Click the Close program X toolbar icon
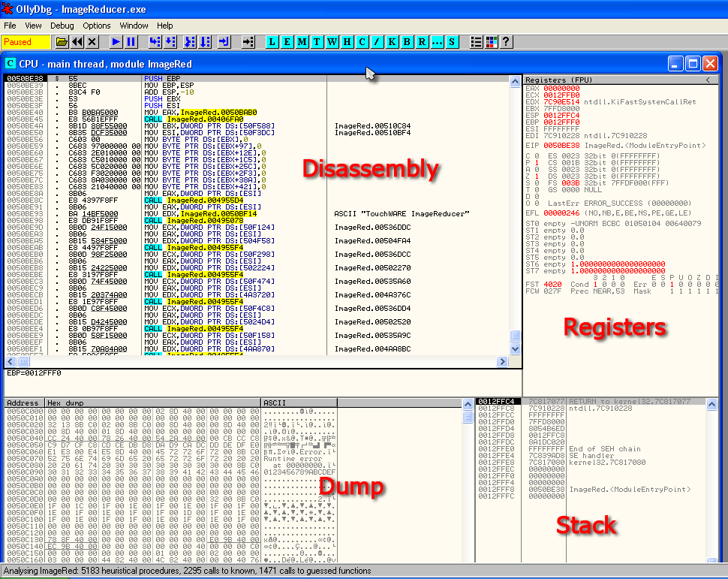The image size is (728, 579). coord(92,42)
